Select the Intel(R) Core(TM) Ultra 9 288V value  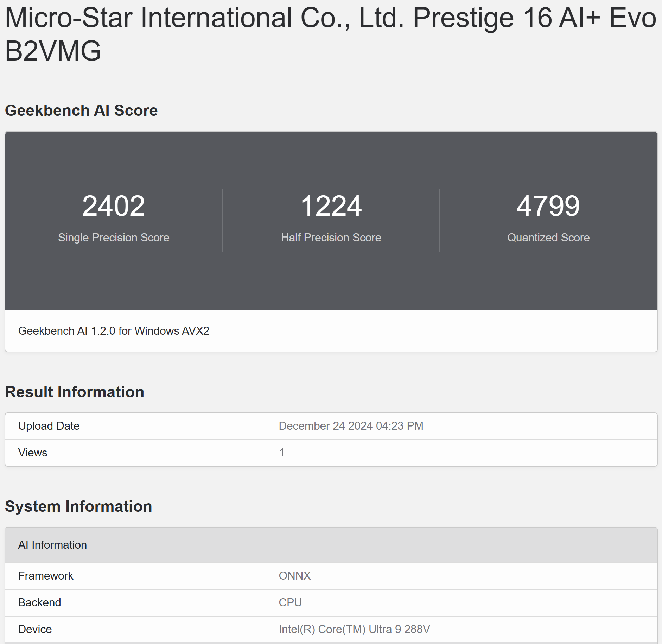(354, 629)
